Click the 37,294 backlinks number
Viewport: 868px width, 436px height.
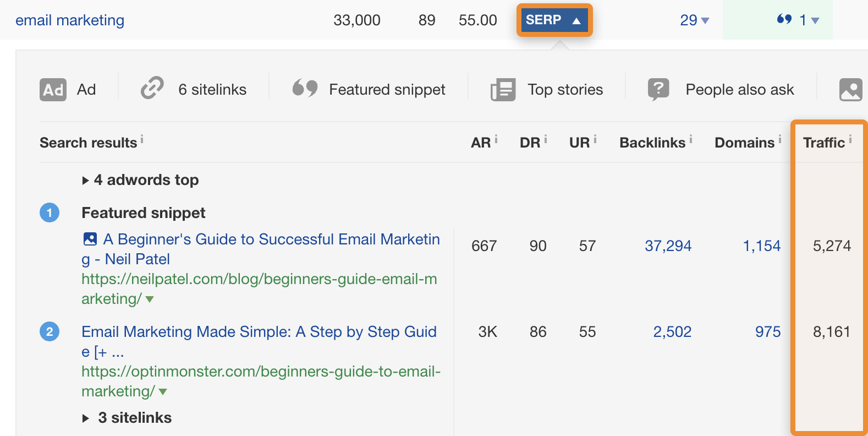pyautogui.click(x=668, y=246)
